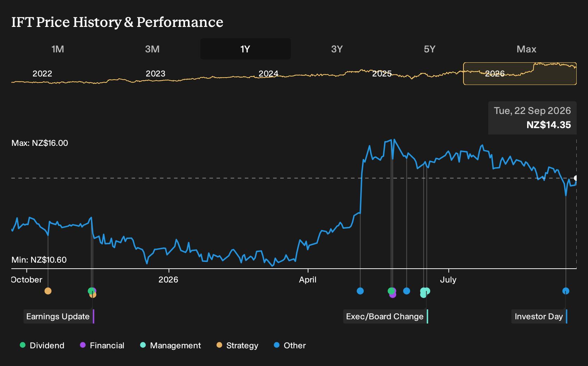
Task: Click the white current-price point on the chart
Action: pyautogui.click(x=576, y=178)
